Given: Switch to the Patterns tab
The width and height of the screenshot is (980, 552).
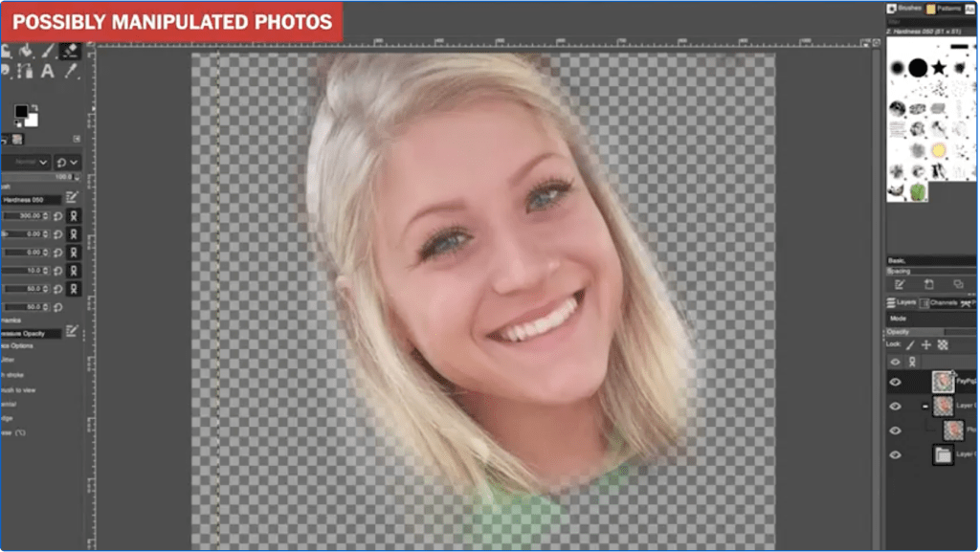Looking at the screenshot, I should point(945,8).
